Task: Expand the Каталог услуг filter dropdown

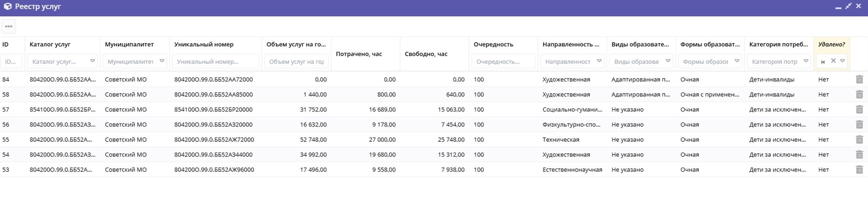Action: [x=92, y=61]
